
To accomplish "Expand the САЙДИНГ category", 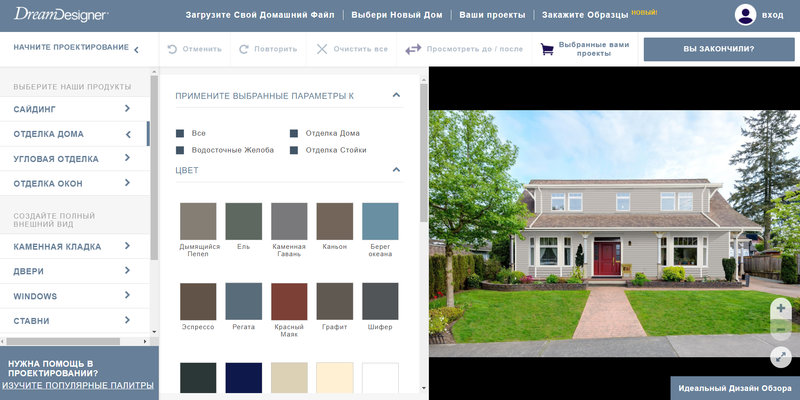I will pos(74,109).
